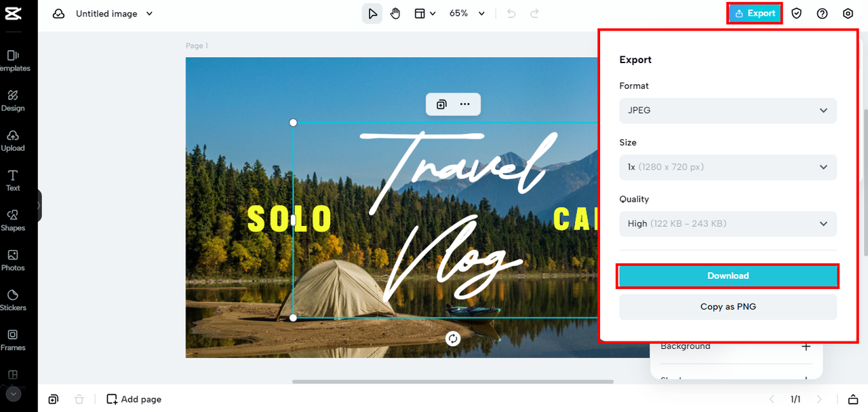Open the 65% zoom level dropdown
Viewport: 868px width, 412px height.
(468, 14)
